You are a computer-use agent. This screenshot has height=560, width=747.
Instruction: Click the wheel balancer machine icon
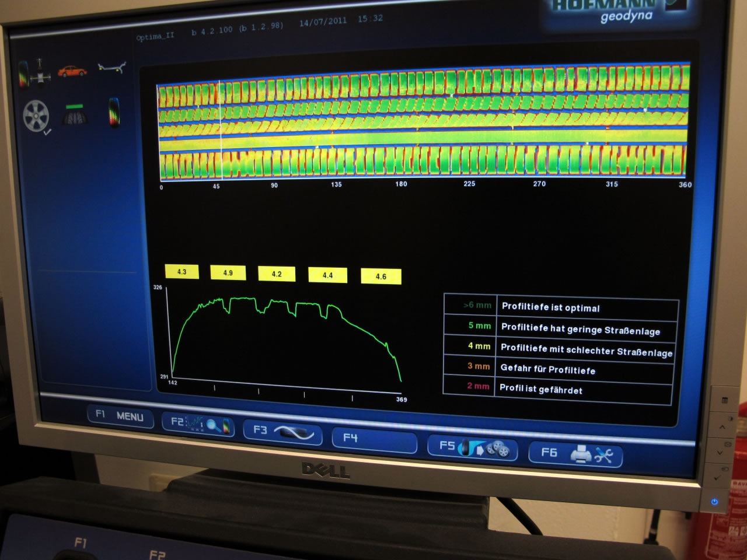point(32,73)
